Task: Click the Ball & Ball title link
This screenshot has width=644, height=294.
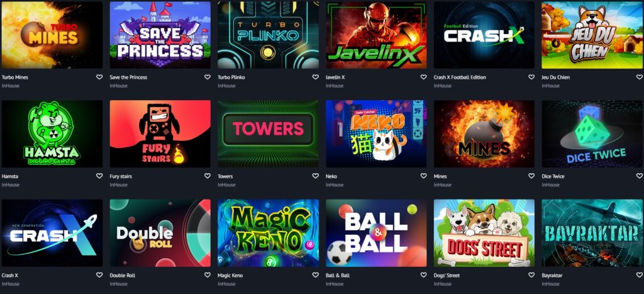Action: click(x=338, y=276)
